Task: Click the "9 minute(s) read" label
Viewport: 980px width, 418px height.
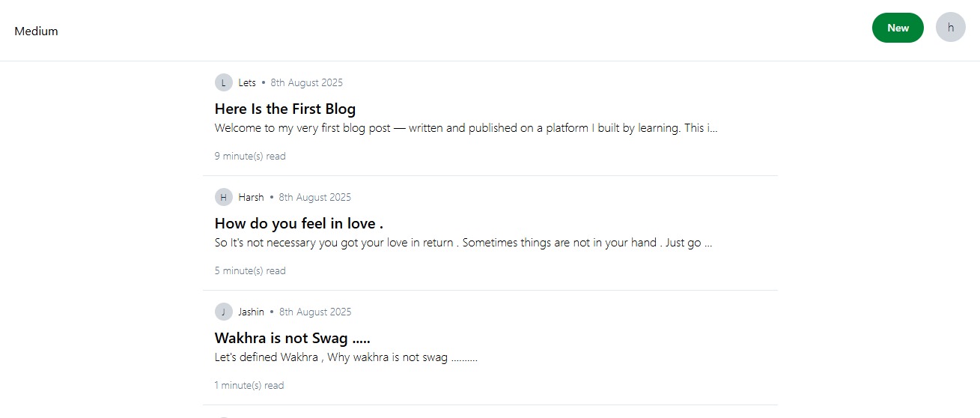Action: click(250, 157)
